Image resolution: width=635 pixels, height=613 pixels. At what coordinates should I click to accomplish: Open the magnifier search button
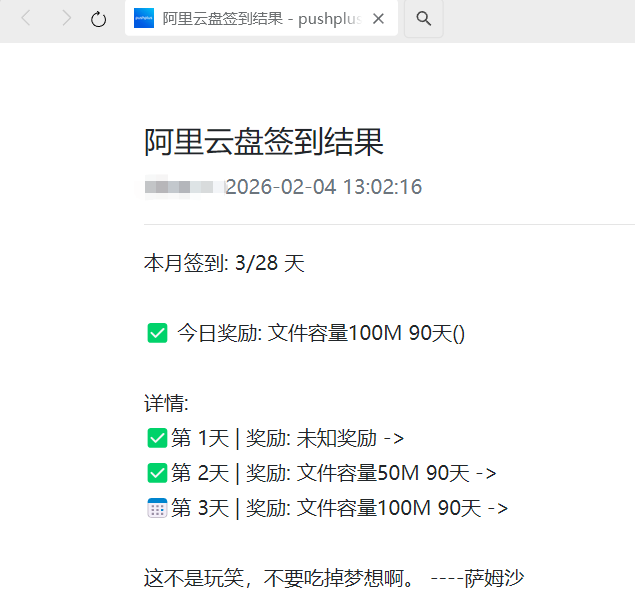tap(423, 19)
